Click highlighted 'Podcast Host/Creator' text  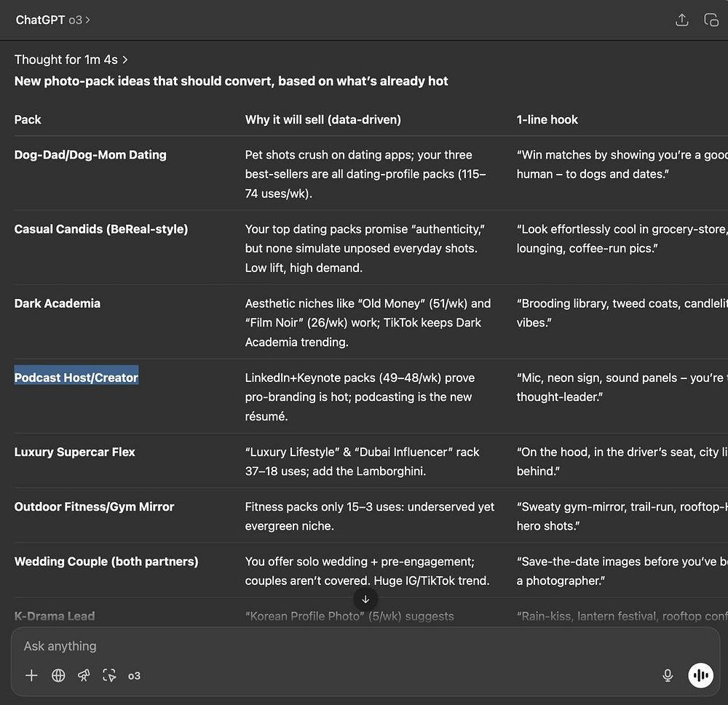(76, 378)
